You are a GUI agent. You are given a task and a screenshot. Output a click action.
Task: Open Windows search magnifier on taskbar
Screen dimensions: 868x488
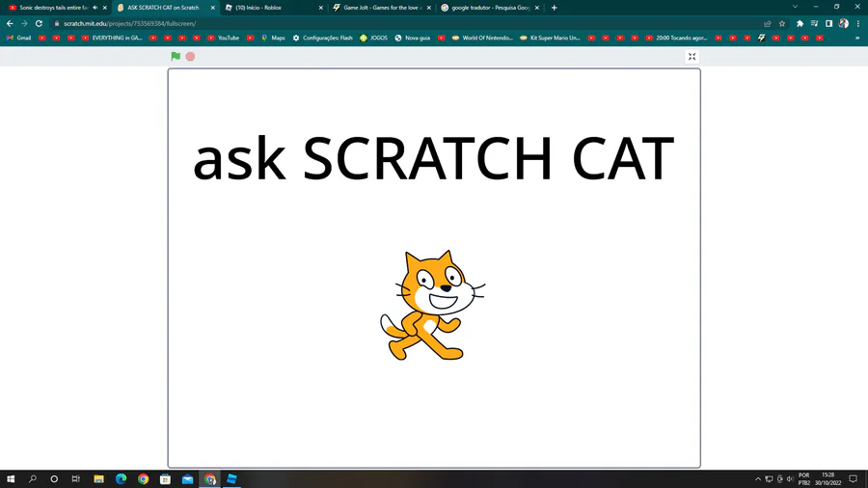pyautogui.click(x=33, y=479)
